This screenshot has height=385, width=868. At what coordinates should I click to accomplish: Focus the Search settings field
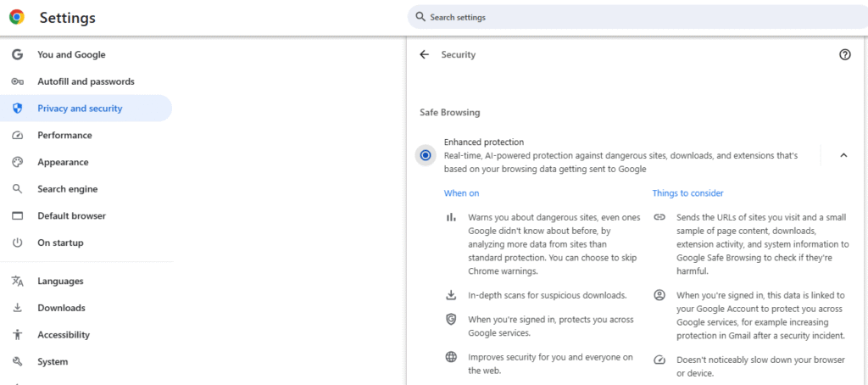coord(637,17)
